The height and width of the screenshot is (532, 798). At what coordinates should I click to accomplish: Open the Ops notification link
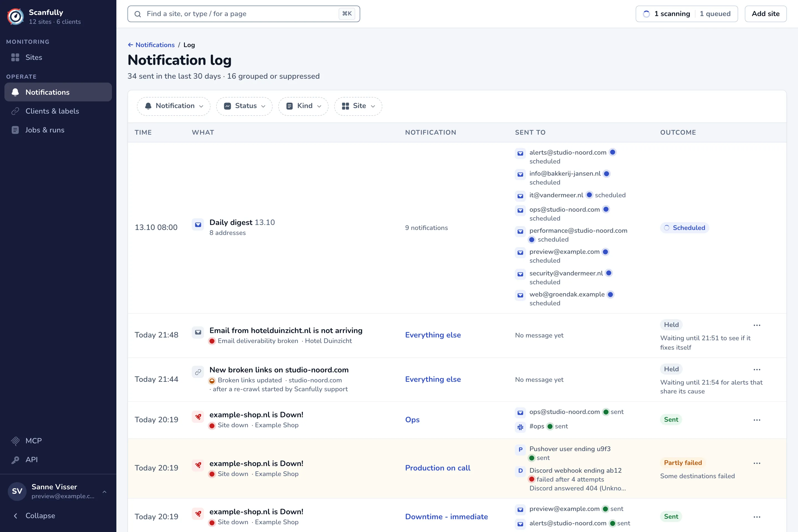pyautogui.click(x=412, y=420)
